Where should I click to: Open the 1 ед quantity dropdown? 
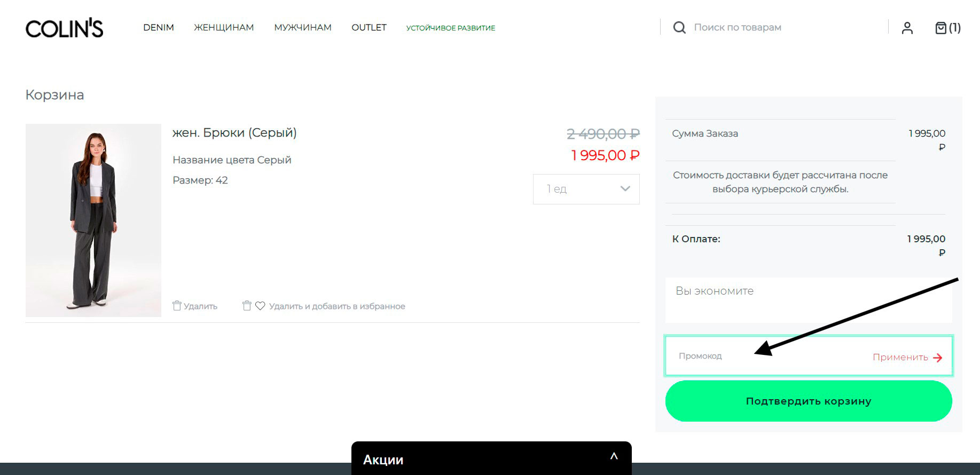[586, 189]
